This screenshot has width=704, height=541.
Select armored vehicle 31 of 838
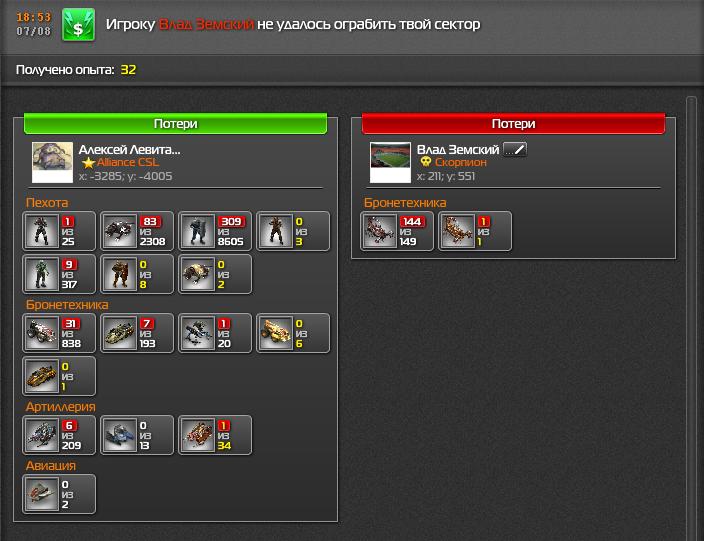pyautogui.click(x=59, y=333)
